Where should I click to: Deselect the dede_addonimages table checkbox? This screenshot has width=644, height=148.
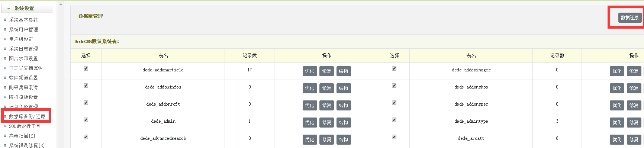tap(394, 68)
